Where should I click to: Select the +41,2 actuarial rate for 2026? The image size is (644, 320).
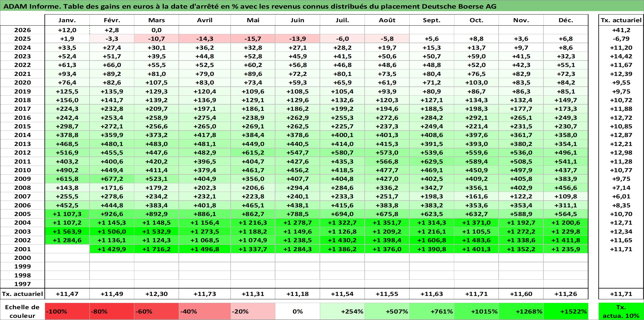click(621, 30)
